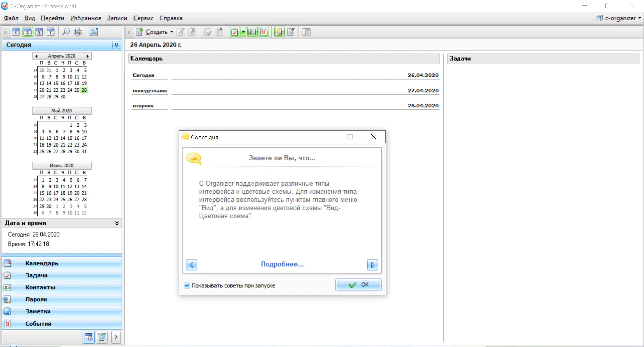Close the Совет дня dialog
Image resolution: width=644 pixels, height=347 pixels.
click(374, 137)
